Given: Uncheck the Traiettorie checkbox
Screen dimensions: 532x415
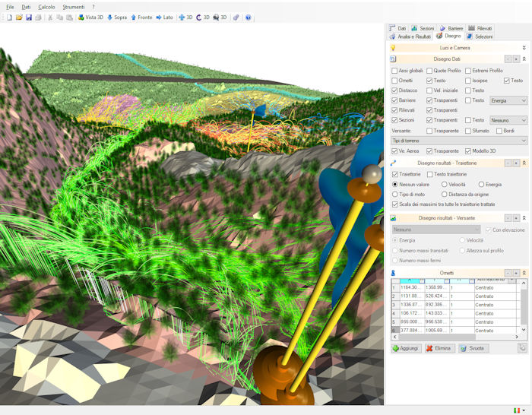Looking at the screenshot, I should click(x=394, y=174).
